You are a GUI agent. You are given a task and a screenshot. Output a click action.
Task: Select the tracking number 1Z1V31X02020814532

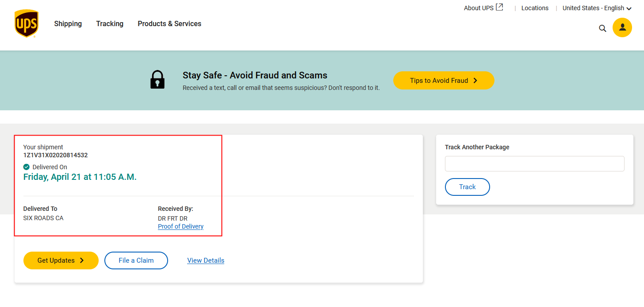(55, 155)
